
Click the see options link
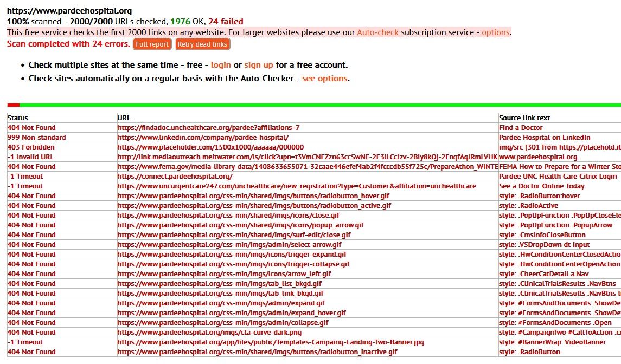[x=324, y=79]
